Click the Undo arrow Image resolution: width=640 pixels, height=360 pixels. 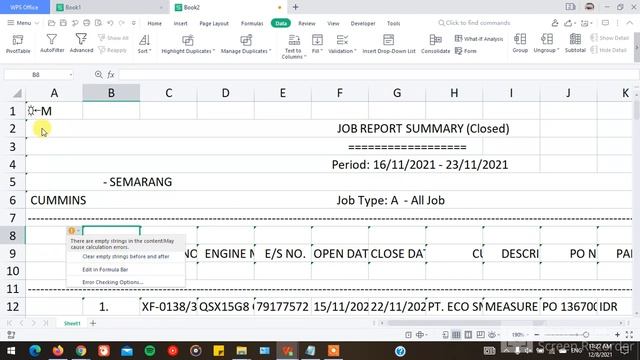coord(110,23)
